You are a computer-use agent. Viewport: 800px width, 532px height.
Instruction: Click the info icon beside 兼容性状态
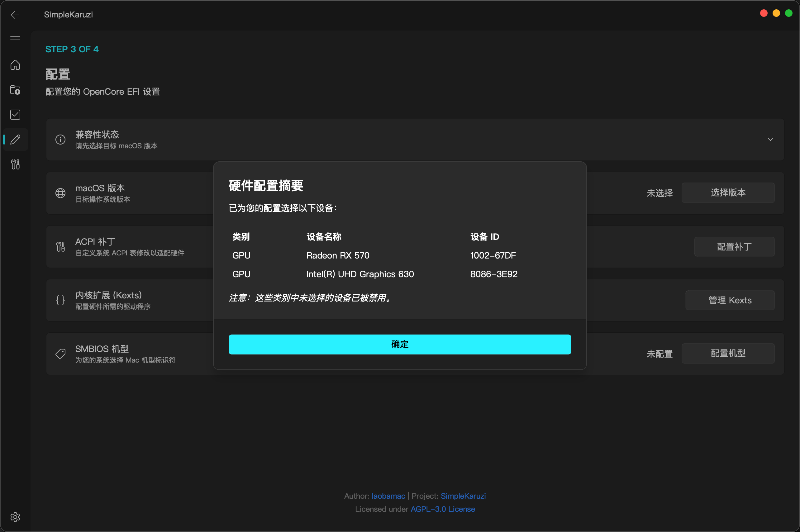[x=60, y=140]
